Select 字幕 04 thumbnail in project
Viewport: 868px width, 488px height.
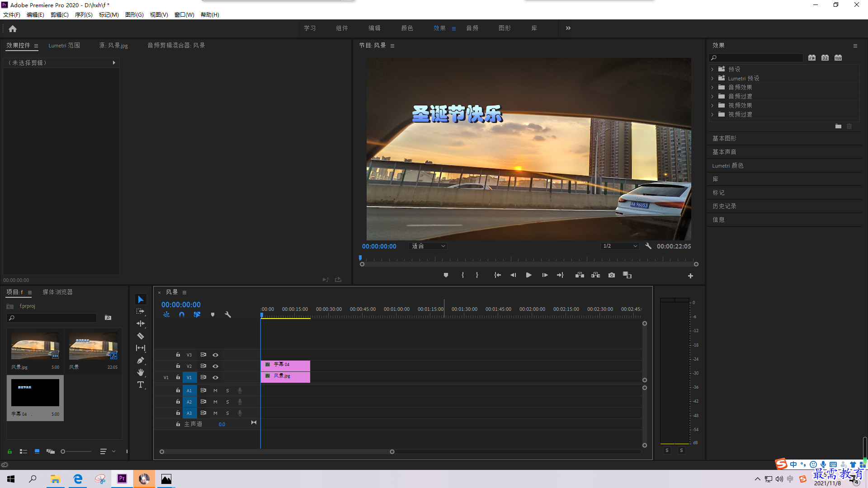35,393
